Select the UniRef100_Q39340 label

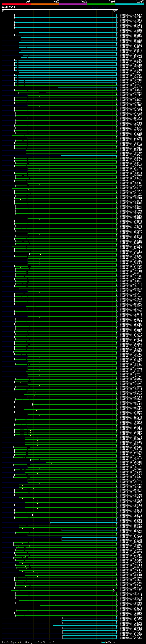click(131, 72)
